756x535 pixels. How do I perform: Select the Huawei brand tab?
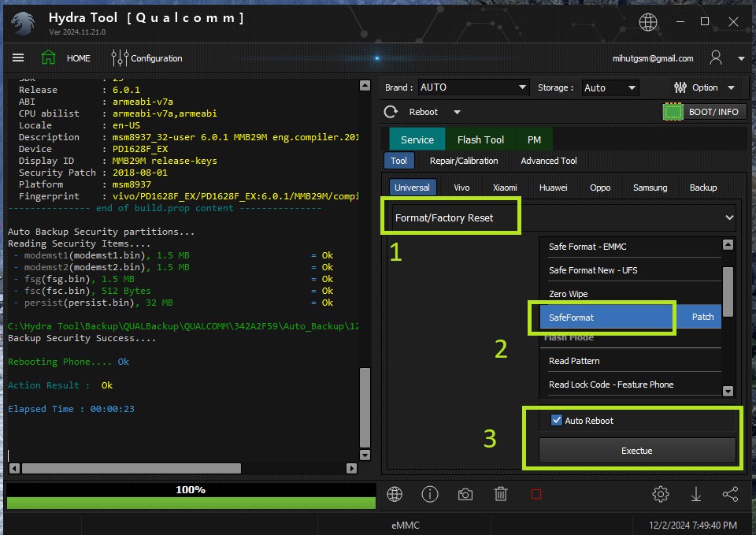coord(553,188)
